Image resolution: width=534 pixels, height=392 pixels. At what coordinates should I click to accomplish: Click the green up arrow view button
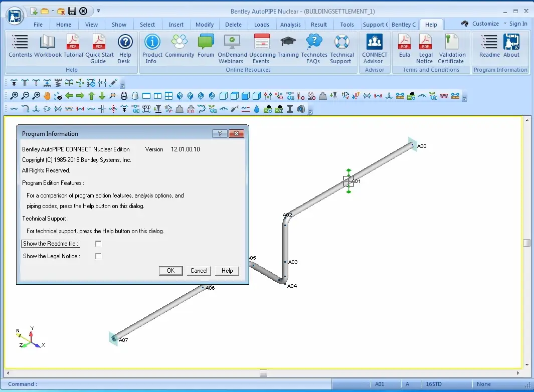91,96
